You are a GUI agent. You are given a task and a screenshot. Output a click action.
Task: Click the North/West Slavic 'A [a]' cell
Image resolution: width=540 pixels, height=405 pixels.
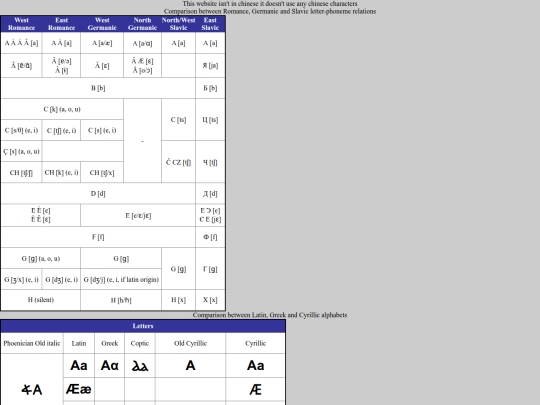coord(178,43)
